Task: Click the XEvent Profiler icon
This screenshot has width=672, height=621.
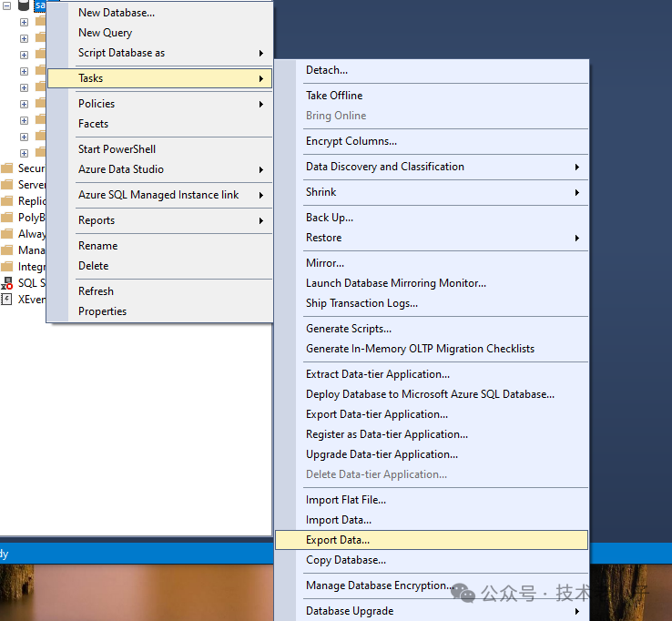Action: 7,300
